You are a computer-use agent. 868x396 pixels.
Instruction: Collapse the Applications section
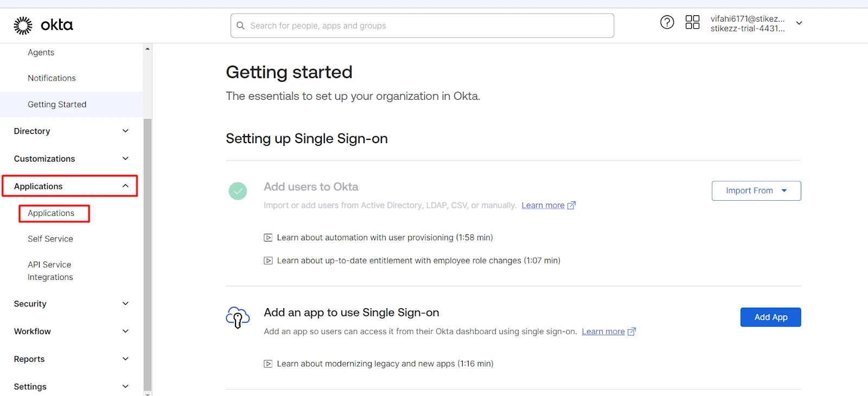125,186
